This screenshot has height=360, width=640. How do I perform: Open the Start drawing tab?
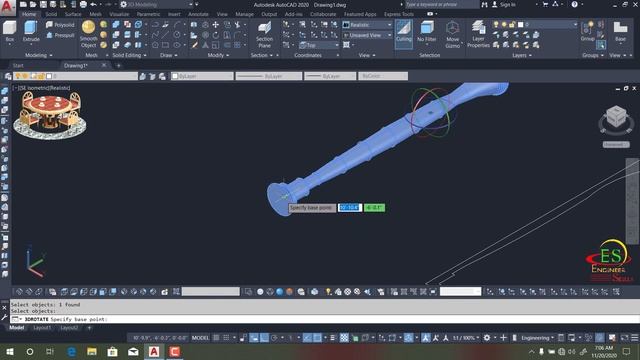click(x=18, y=65)
